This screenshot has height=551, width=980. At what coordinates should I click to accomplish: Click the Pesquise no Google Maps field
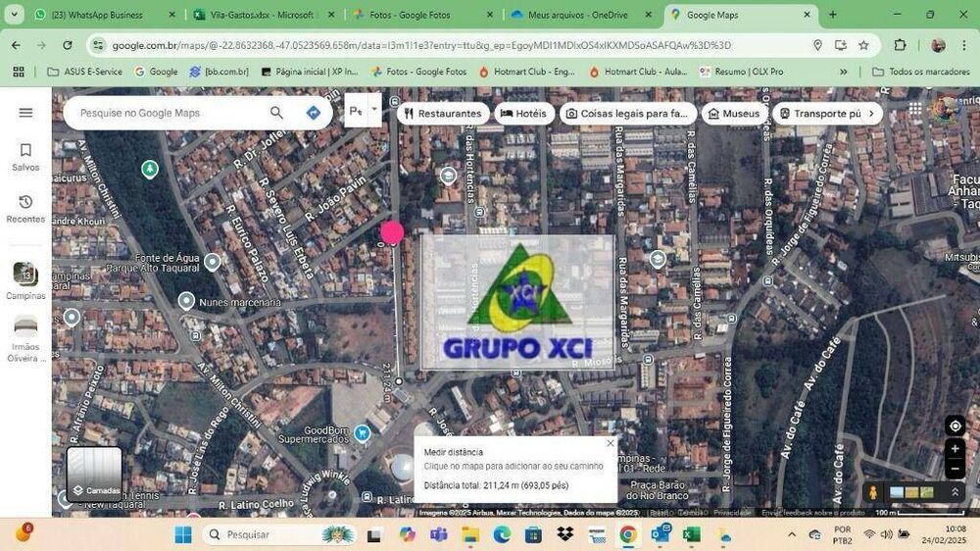click(167, 113)
